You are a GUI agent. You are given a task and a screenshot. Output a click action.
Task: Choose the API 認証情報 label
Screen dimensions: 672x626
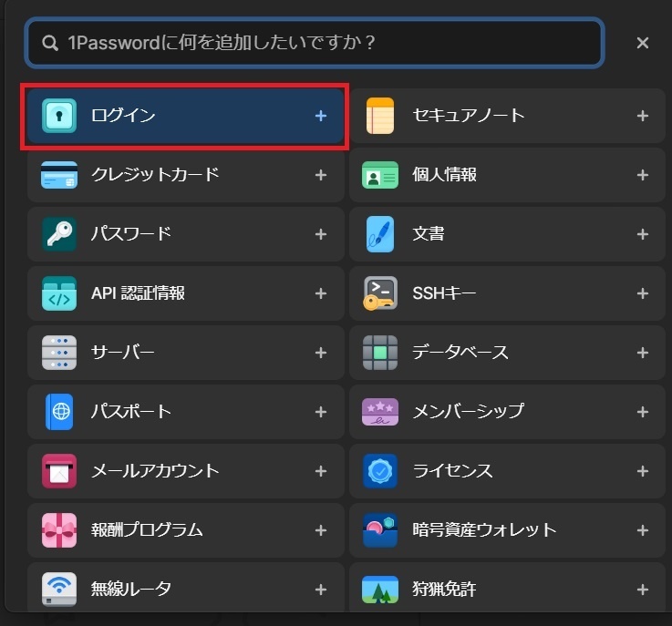[138, 293]
